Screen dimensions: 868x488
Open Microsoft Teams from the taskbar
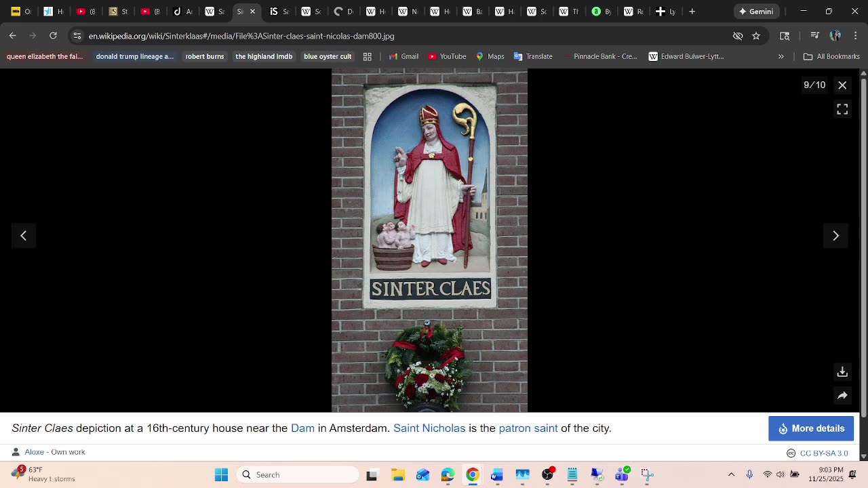point(622,474)
